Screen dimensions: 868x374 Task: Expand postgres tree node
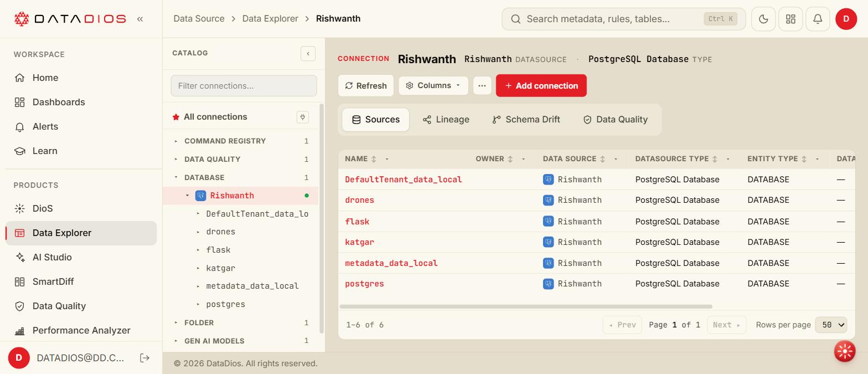(198, 304)
